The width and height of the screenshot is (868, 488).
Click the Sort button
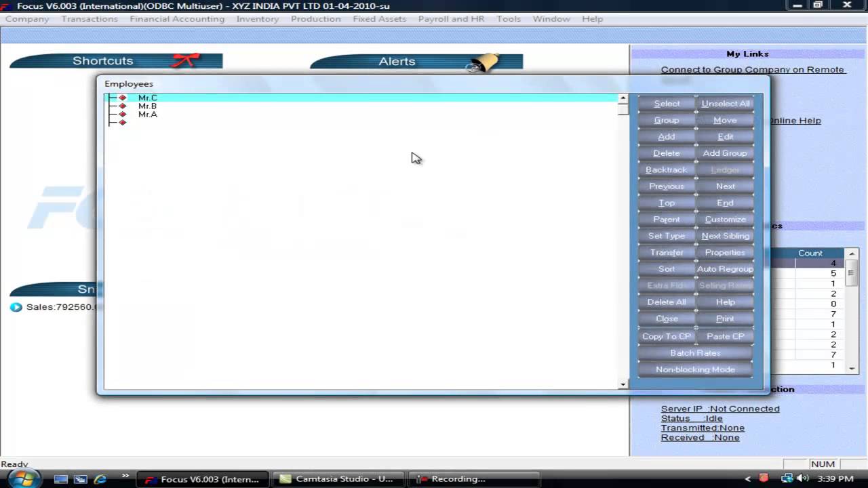tap(667, 269)
